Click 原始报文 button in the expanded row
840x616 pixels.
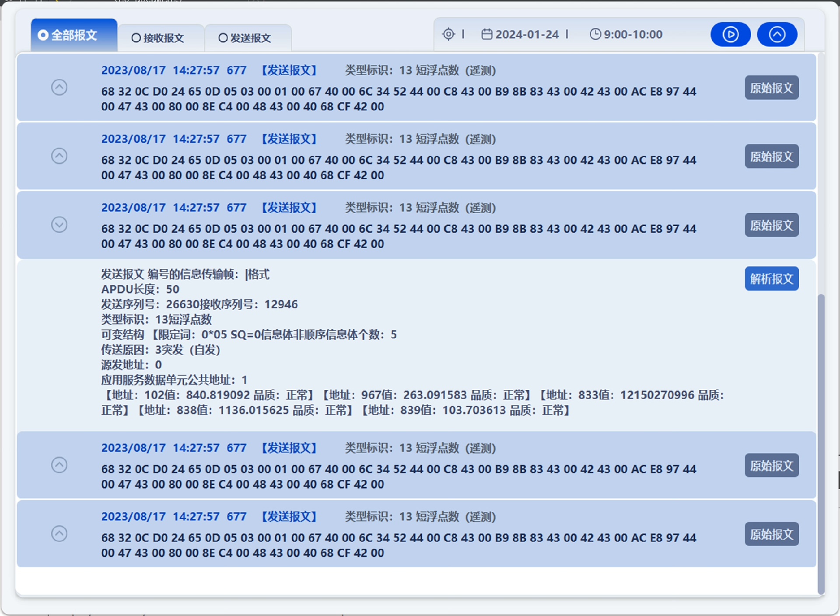(x=772, y=225)
